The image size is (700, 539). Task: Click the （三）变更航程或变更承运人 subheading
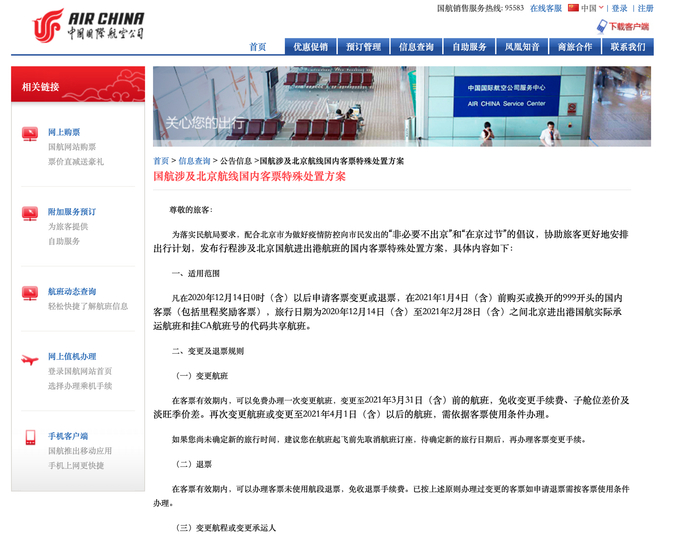(x=226, y=528)
